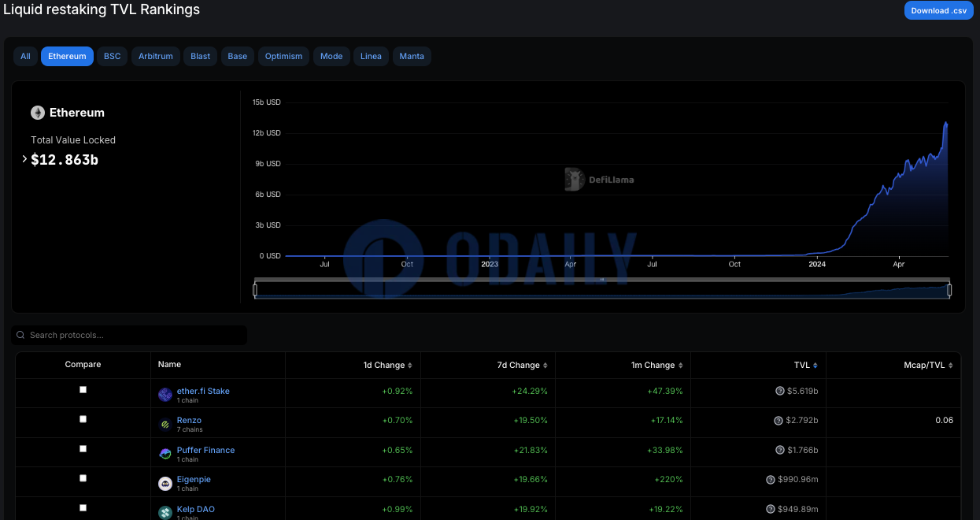Image resolution: width=980 pixels, height=520 pixels.
Task: Click the top grip of the chart range slider
Action: click(602, 280)
